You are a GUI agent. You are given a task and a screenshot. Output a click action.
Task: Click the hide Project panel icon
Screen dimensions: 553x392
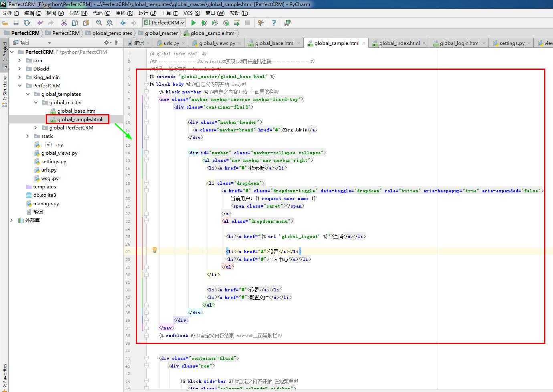click(117, 42)
